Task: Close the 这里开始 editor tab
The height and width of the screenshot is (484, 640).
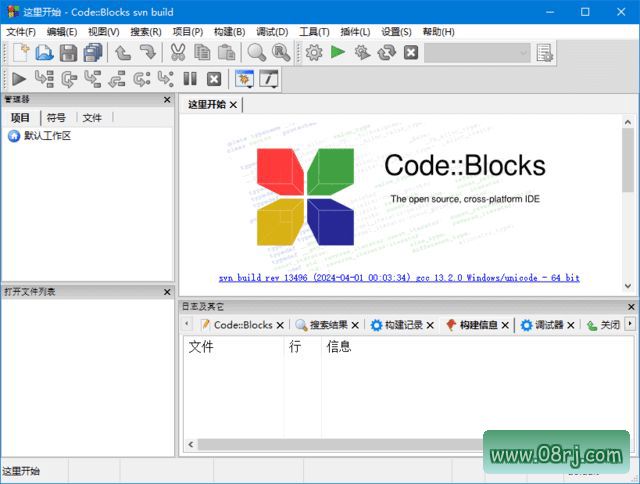Action: coord(234,104)
